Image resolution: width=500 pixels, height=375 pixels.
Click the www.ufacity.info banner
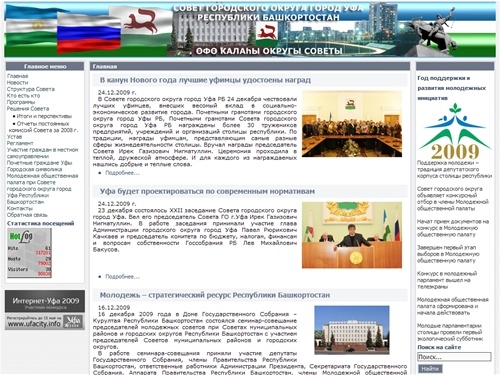point(45,322)
